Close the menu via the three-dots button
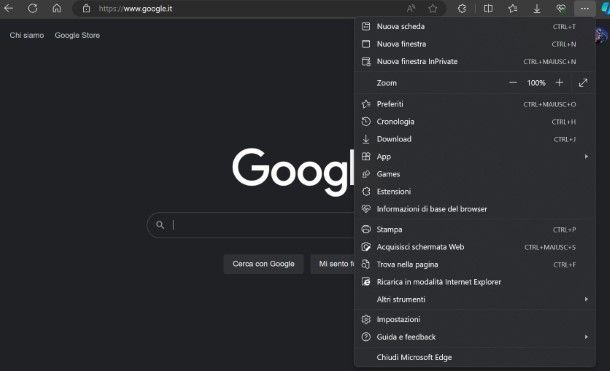Image resolution: width=610 pixels, height=371 pixels. [x=584, y=9]
